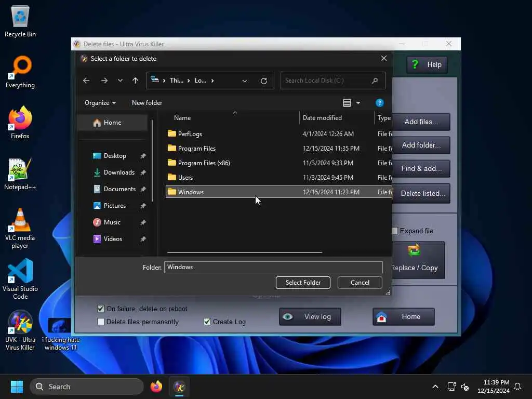Viewport: 532px width, 399px height.
Task: Refresh the Local Disk folder listing
Action: tap(263, 81)
